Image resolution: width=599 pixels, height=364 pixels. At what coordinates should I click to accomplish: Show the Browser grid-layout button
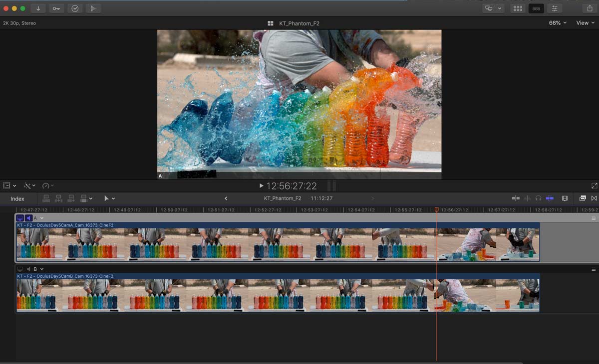(x=518, y=8)
